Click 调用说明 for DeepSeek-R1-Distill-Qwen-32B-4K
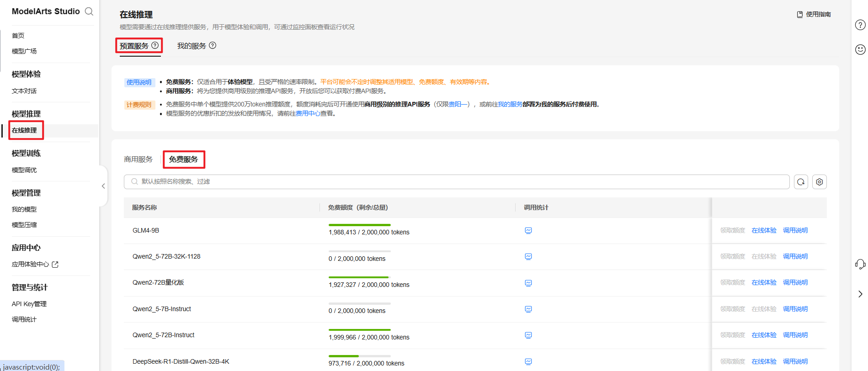 click(x=795, y=361)
